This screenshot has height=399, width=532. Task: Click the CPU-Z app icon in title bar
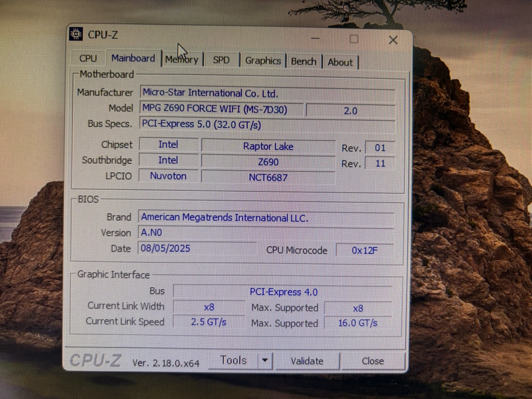[76, 34]
